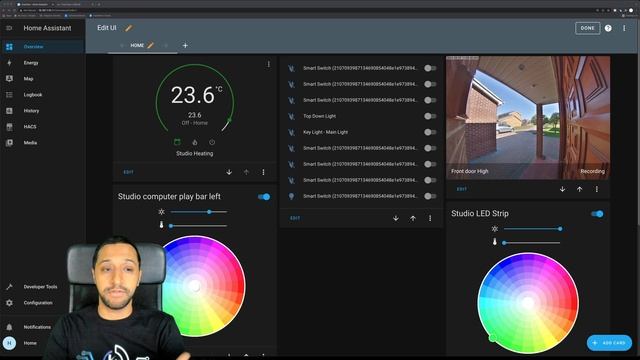Click the light bulb icon on last Smart Switch
Image resolution: width=640 pixels, height=360 pixels.
(291, 196)
